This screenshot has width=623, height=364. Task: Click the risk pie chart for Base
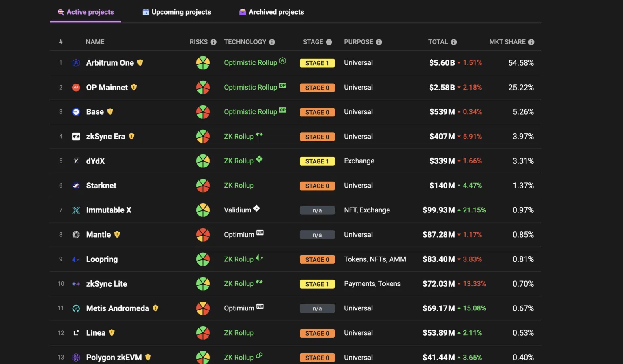[203, 112]
